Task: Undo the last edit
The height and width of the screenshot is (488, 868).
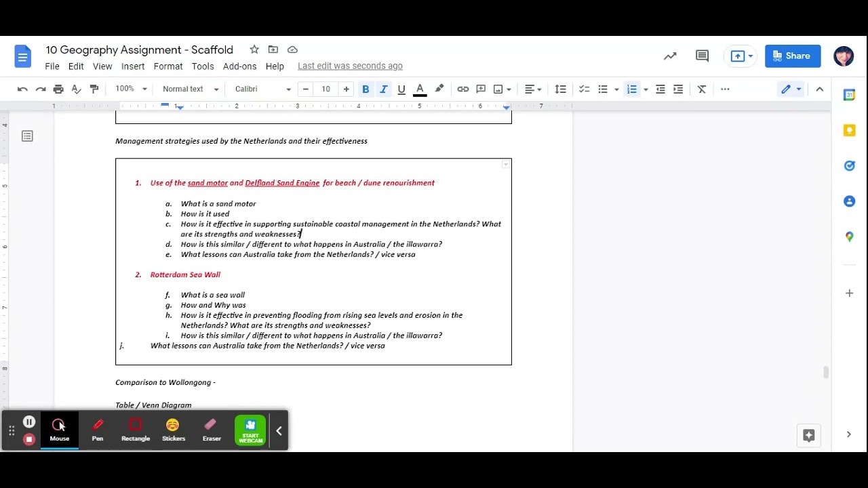Action: (x=22, y=89)
